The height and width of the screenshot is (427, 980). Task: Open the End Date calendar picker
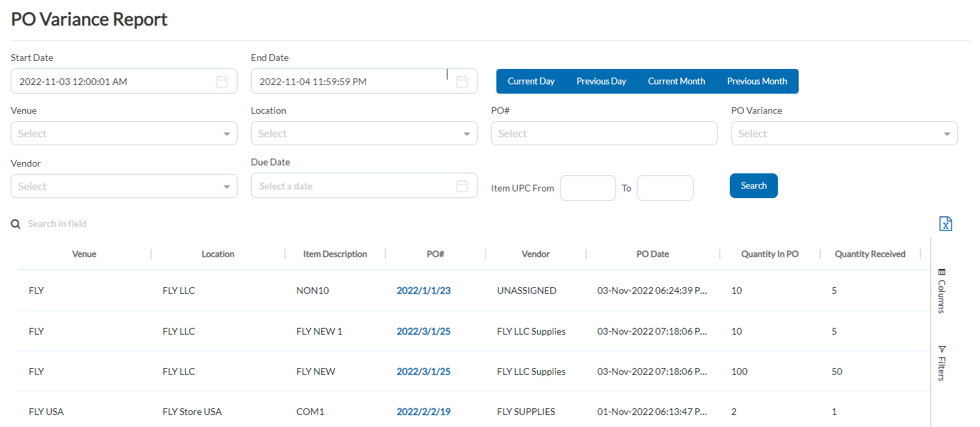coord(462,80)
